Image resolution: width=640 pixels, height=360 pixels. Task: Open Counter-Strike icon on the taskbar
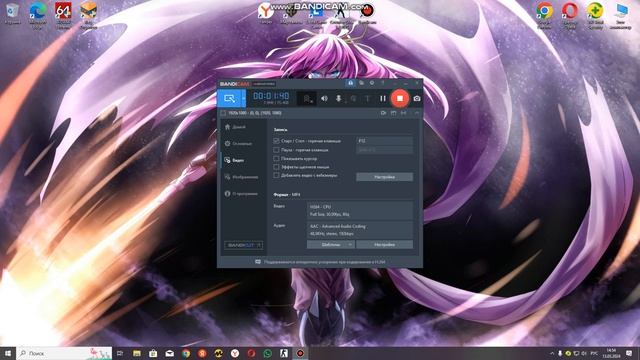[x=284, y=353]
